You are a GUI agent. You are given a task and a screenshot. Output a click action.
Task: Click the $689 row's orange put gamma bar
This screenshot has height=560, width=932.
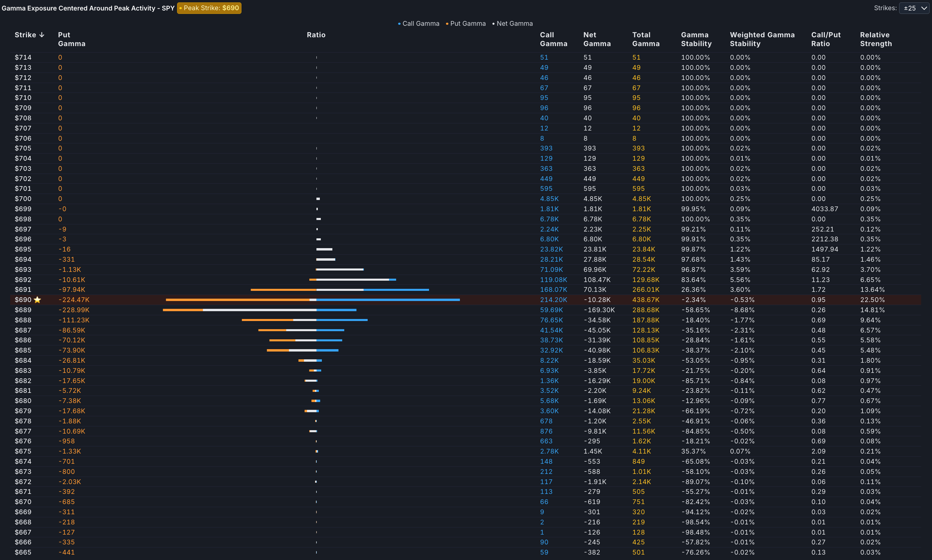tap(183, 310)
